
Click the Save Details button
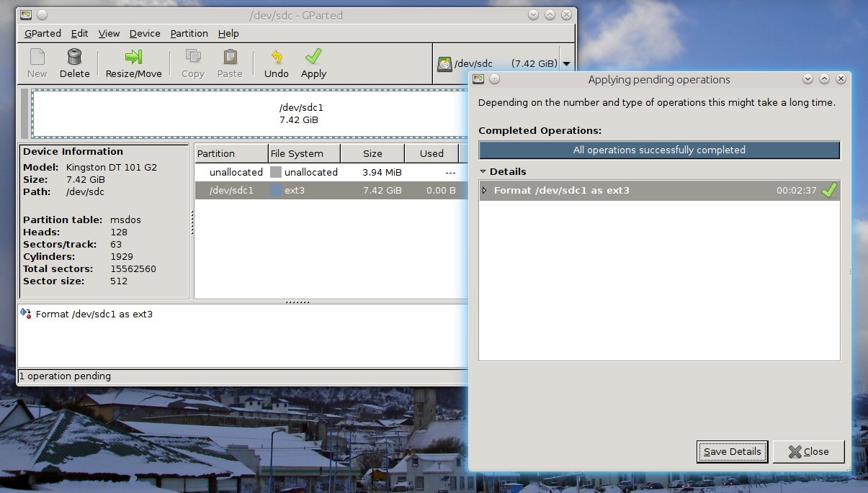click(732, 452)
